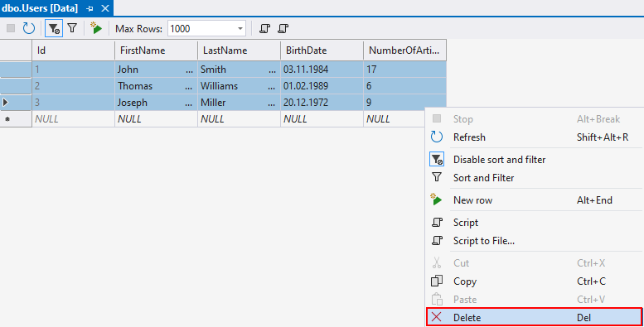Click the NULL cell under LastName
Screen dimensions: 644x327
(x=240, y=119)
